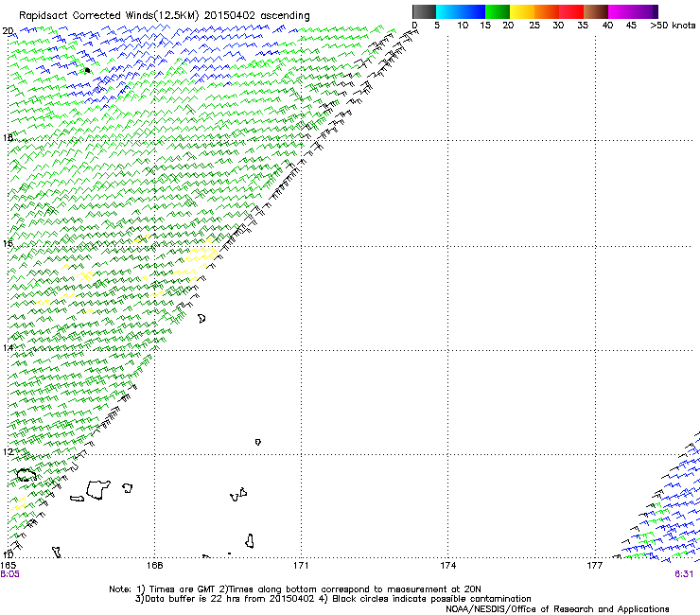
Task: Click the latitude label '18'
Action: (8, 137)
